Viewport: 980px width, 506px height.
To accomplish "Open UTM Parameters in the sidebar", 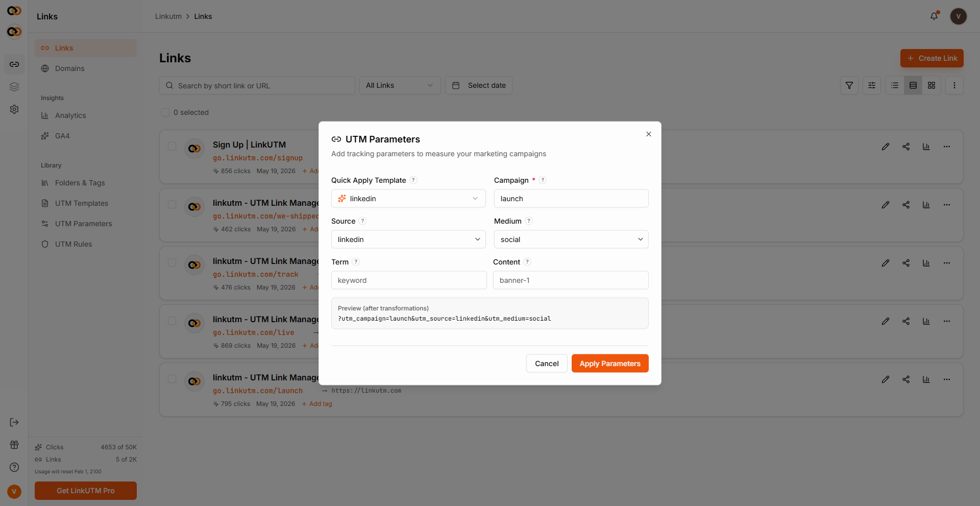I will pos(86,224).
